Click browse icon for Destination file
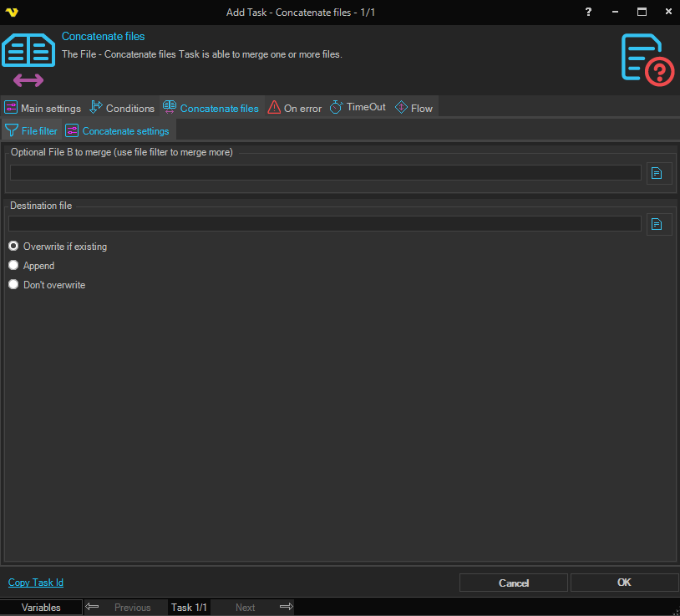The image size is (680, 616). click(x=657, y=224)
